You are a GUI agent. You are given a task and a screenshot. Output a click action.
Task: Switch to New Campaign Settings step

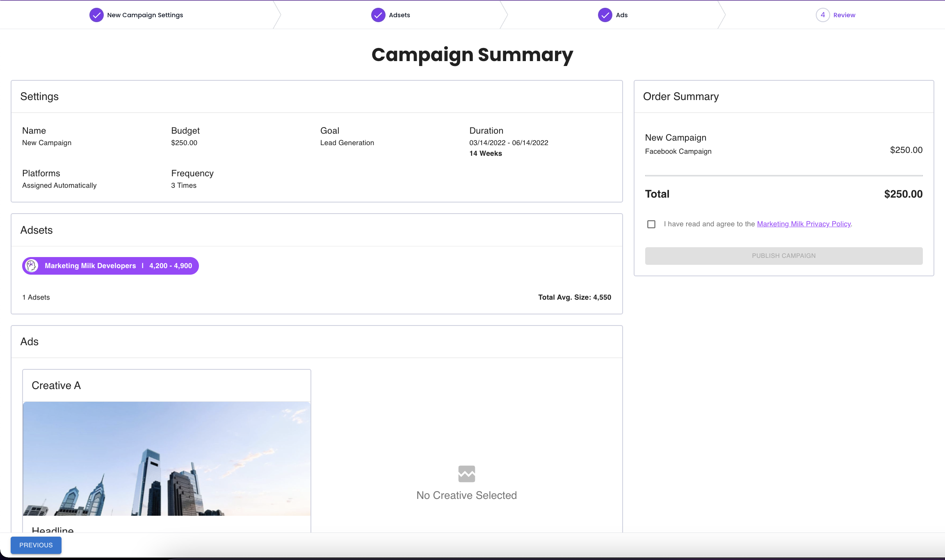145,15
